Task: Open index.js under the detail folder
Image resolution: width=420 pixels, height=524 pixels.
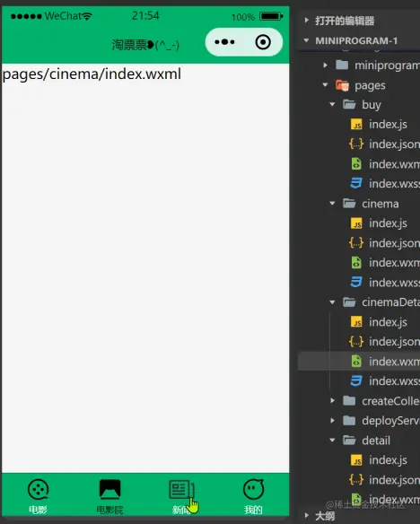Action: [388, 459]
